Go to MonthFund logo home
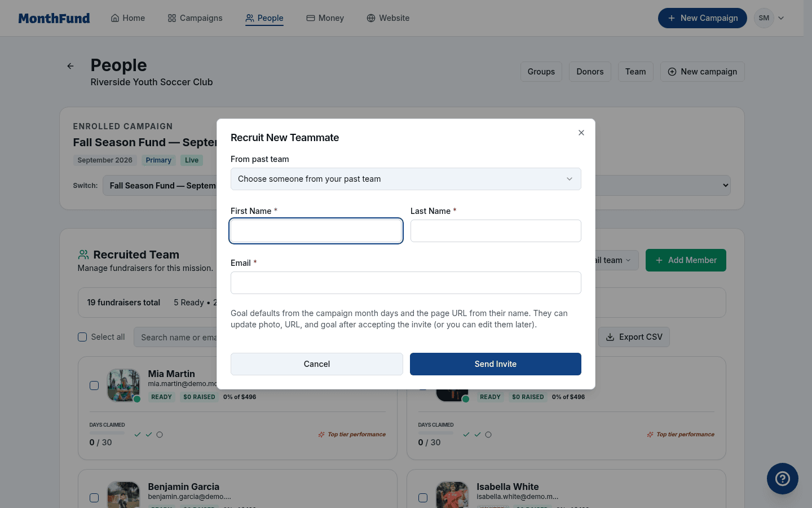The height and width of the screenshot is (508, 812). pos(54,18)
